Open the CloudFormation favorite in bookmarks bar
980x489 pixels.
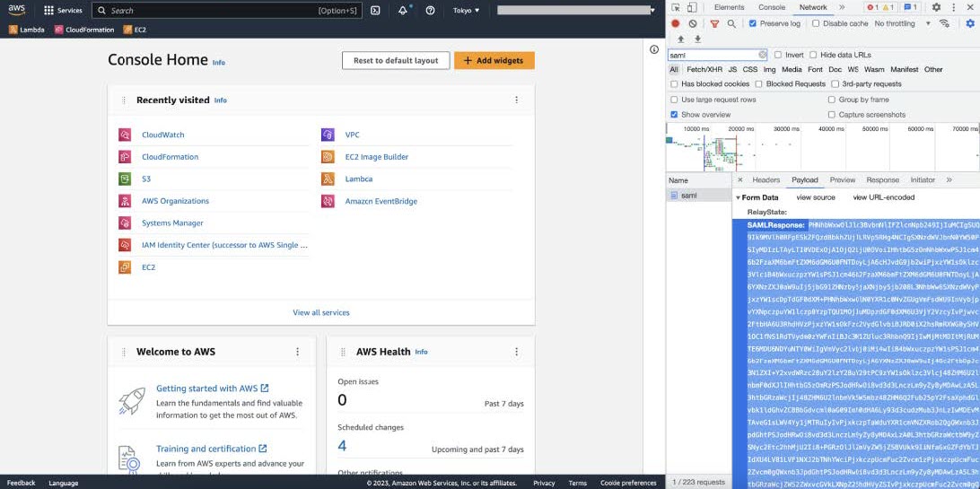coord(84,30)
